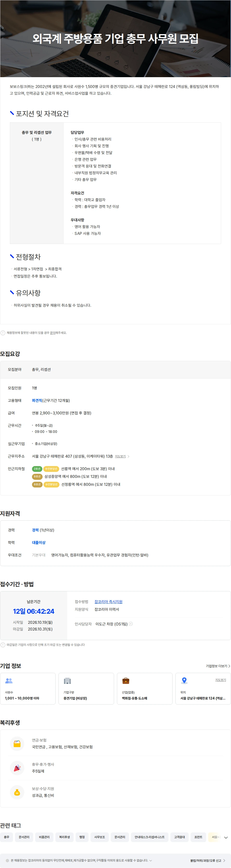Click the holiday and events party icon
231x868 pixels.
17,768
